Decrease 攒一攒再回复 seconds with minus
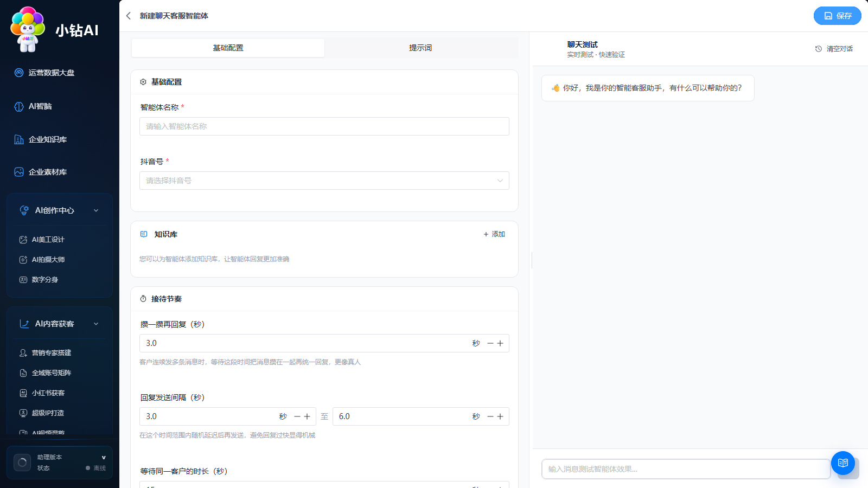This screenshot has height=488, width=868. click(x=490, y=343)
